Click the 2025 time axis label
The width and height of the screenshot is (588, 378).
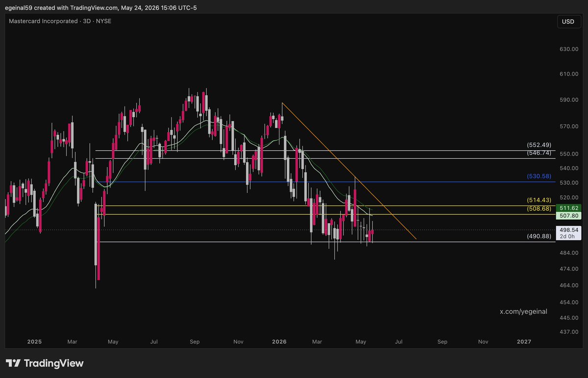pyautogui.click(x=34, y=341)
